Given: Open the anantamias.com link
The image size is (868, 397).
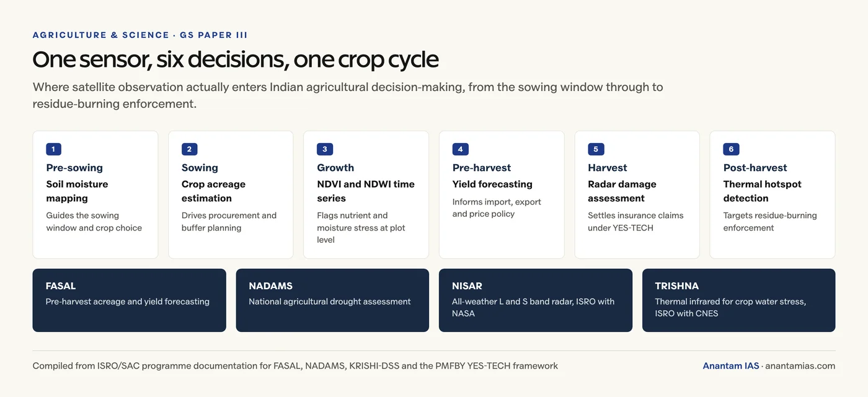Looking at the screenshot, I should [x=800, y=366].
